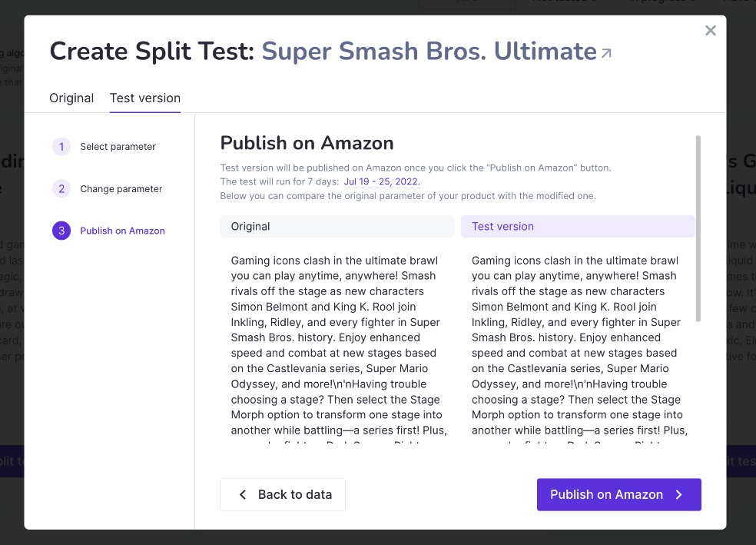Click the test version description text

(x=579, y=347)
